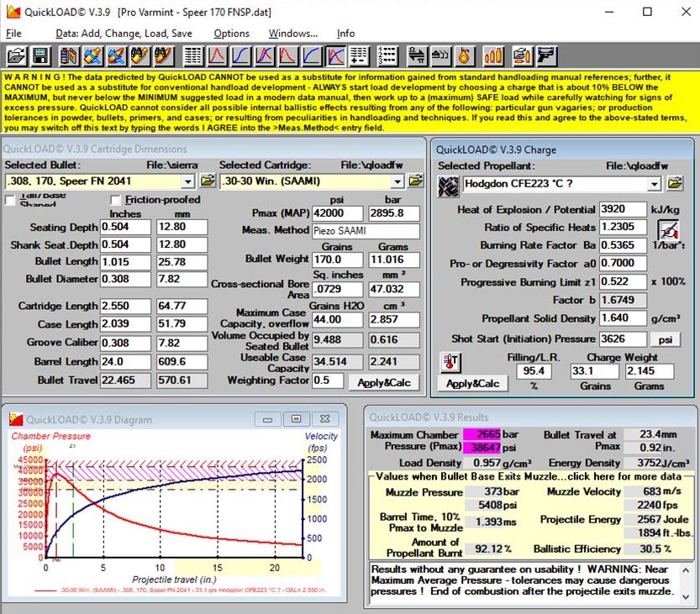Viewport: 700px width, 614px height.
Task: Open the File menu
Action: [x=13, y=34]
